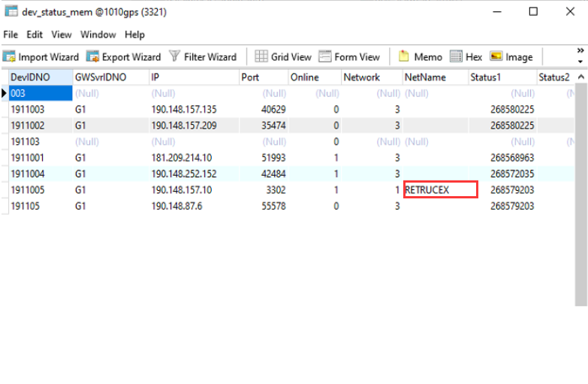
Task: Open the Hex viewer
Action: coord(466,57)
